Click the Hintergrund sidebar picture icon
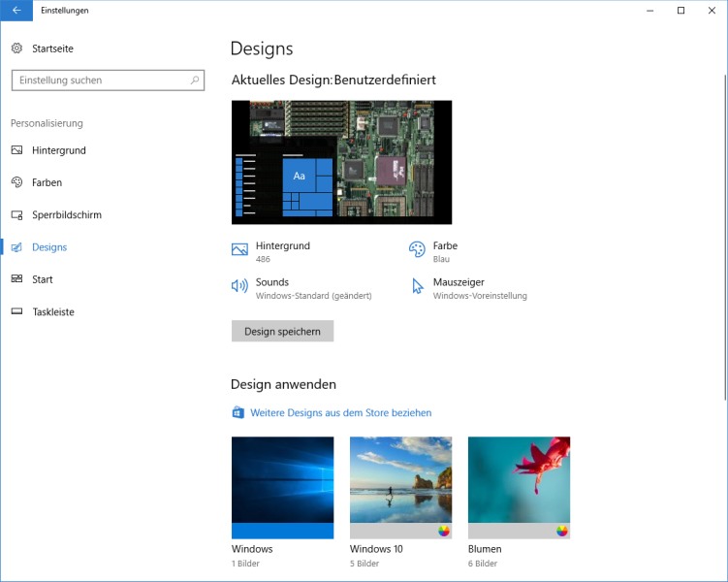This screenshot has width=728, height=582. point(16,150)
